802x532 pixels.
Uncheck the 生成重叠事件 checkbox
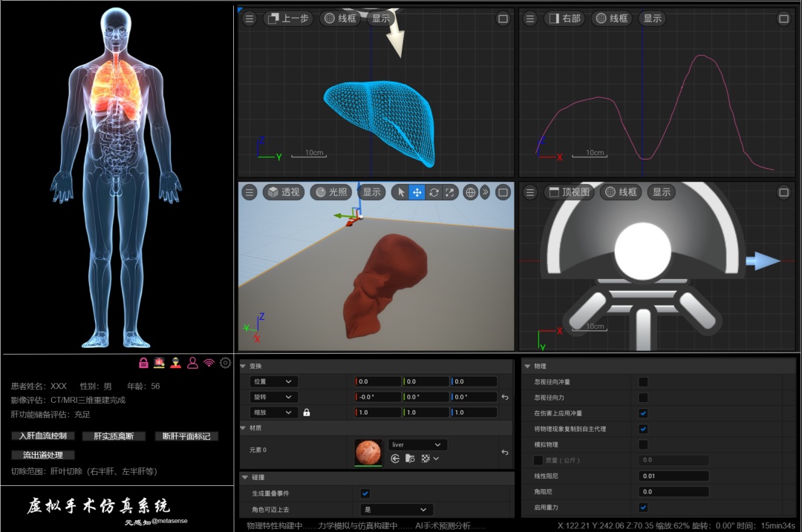tap(365, 493)
